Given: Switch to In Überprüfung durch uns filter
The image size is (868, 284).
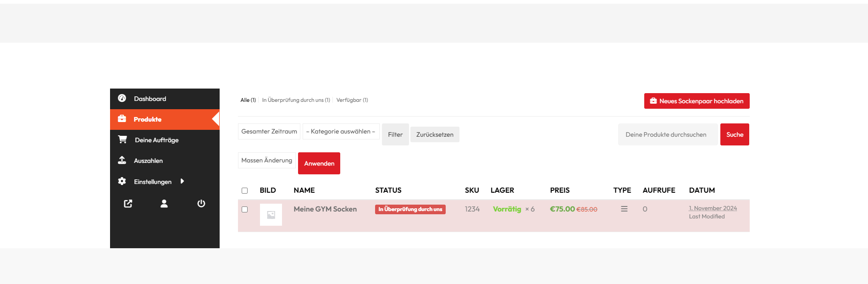Looking at the screenshot, I should [296, 100].
